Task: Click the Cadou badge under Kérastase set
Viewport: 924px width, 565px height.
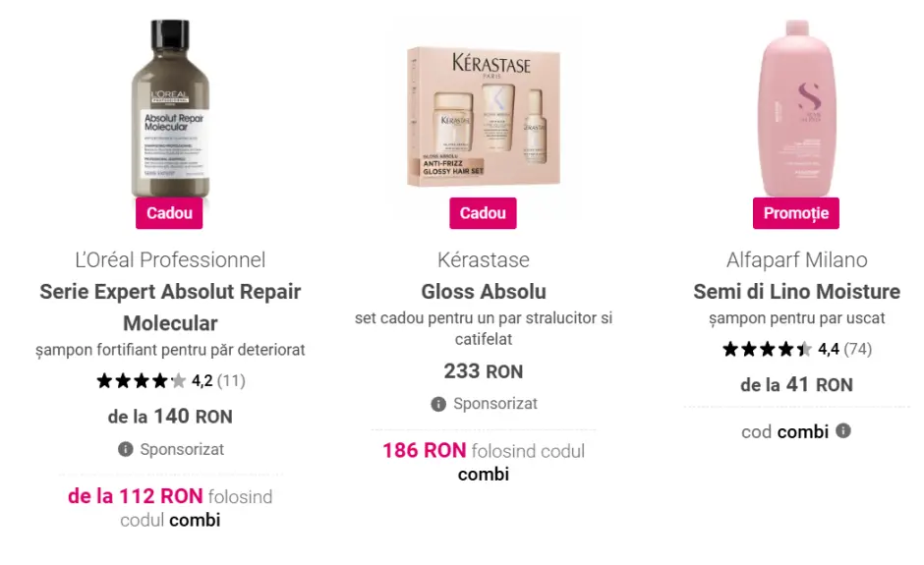Action: point(483,213)
